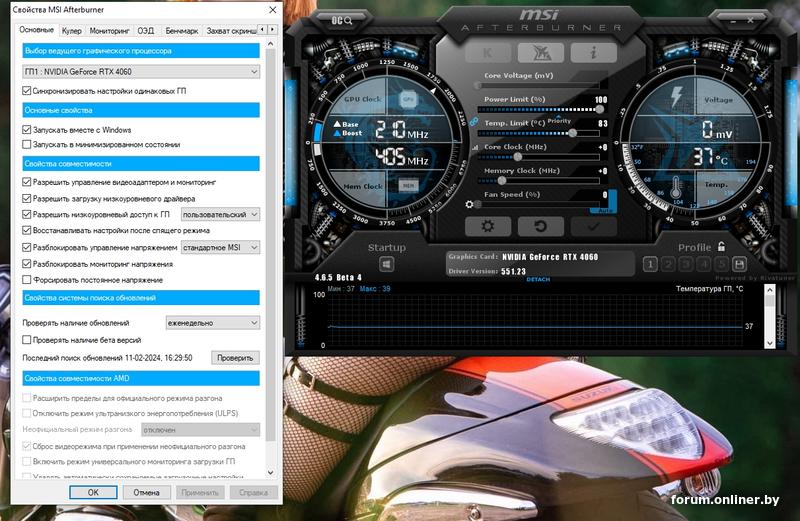Click the GPU chip icon on left gauge
800x521 pixels.
408,99
